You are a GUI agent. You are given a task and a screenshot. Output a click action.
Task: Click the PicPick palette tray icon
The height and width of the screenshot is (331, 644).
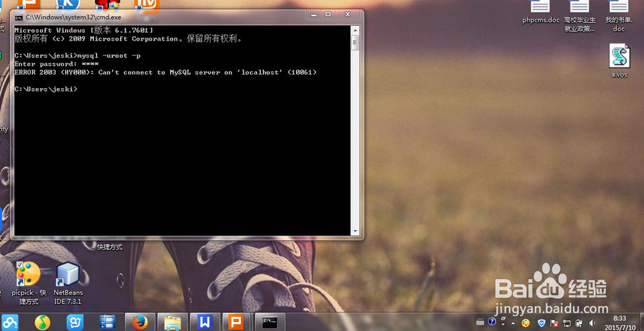click(x=526, y=323)
